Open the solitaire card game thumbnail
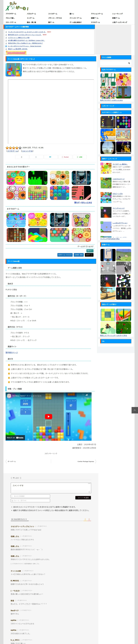This screenshot has height=644, width=138. 108,80
